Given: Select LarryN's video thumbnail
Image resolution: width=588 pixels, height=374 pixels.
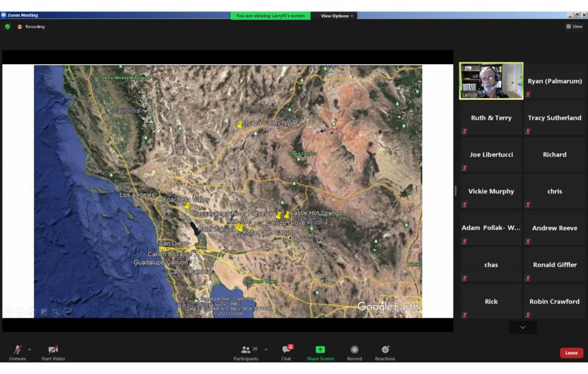Looking at the screenshot, I should (491, 81).
